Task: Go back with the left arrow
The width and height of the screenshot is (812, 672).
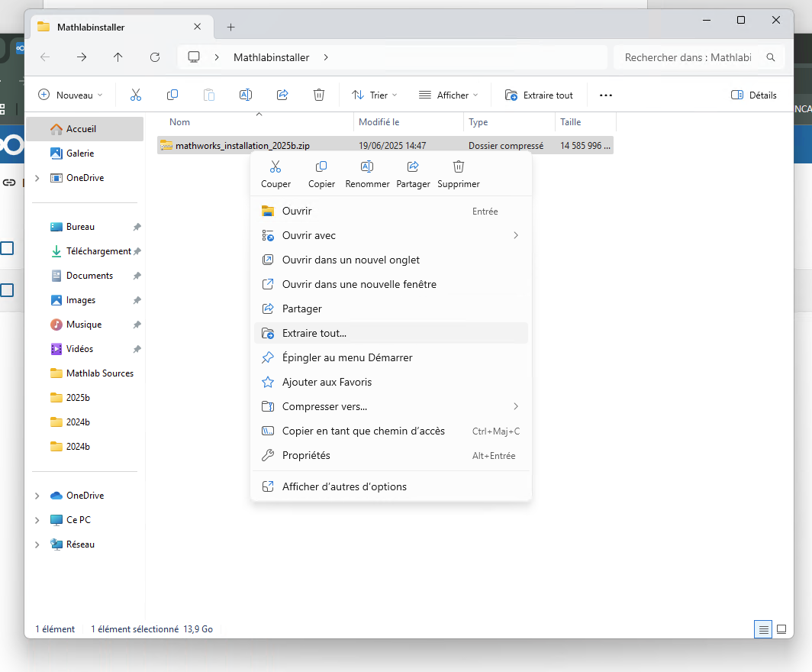Action: [45, 57]
